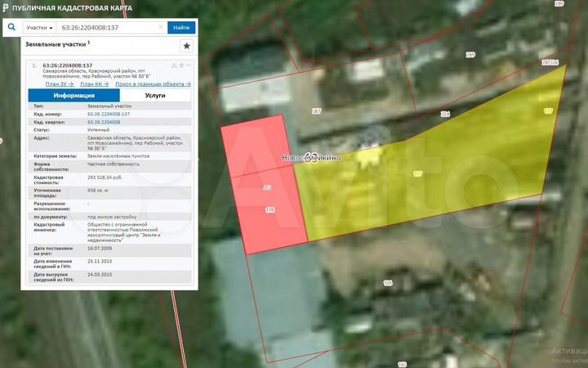Click the magnifier search icon
588x368 pixels.
12,27
